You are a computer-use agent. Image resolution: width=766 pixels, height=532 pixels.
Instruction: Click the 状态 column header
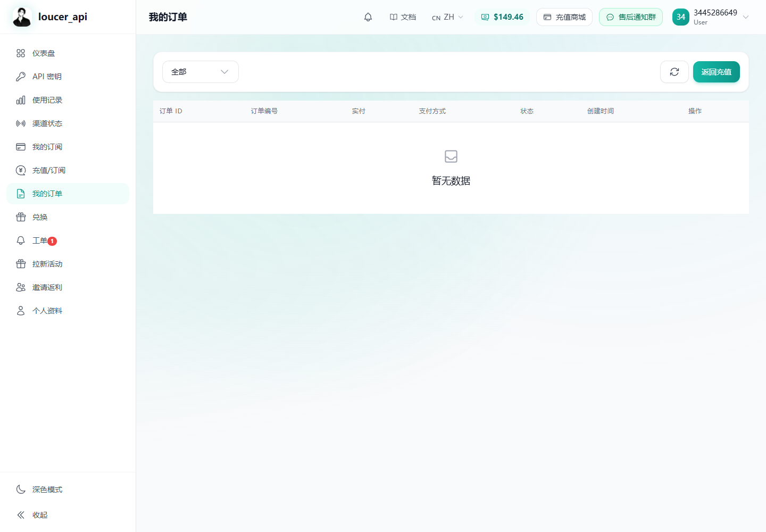click(527, 111)
